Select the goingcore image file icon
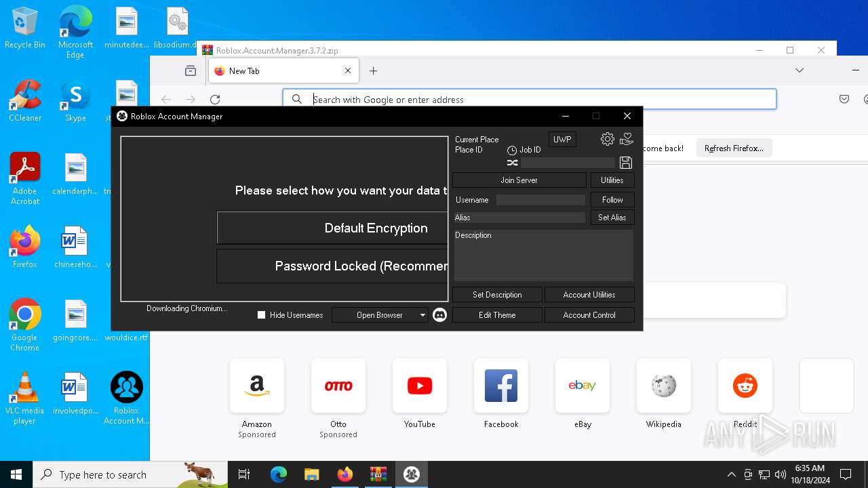This screenshot has height=488, width=868. (75, 321)
